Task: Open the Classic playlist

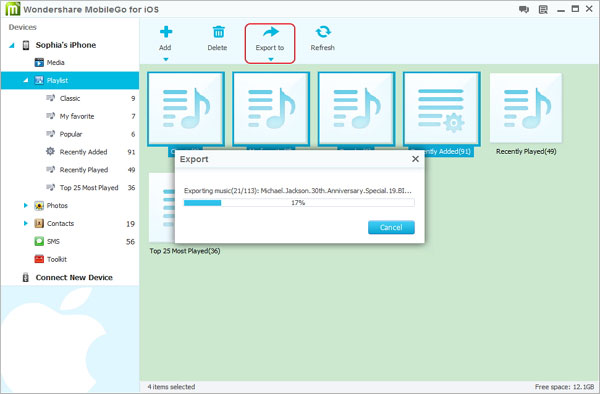Action: pyautogui.click(x=70, y=98)
